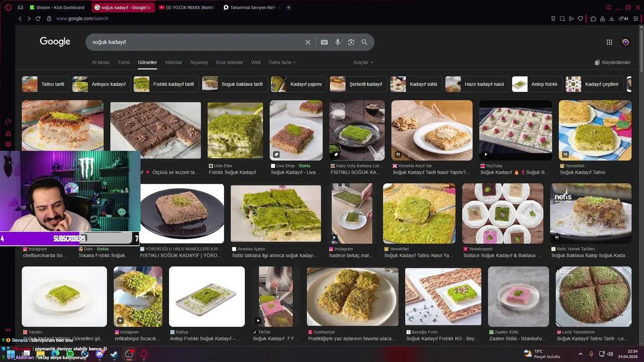The width and height of the screenshot is (644, 362).
Task: Select the Videolar results tab
Action: pos(174,62)
